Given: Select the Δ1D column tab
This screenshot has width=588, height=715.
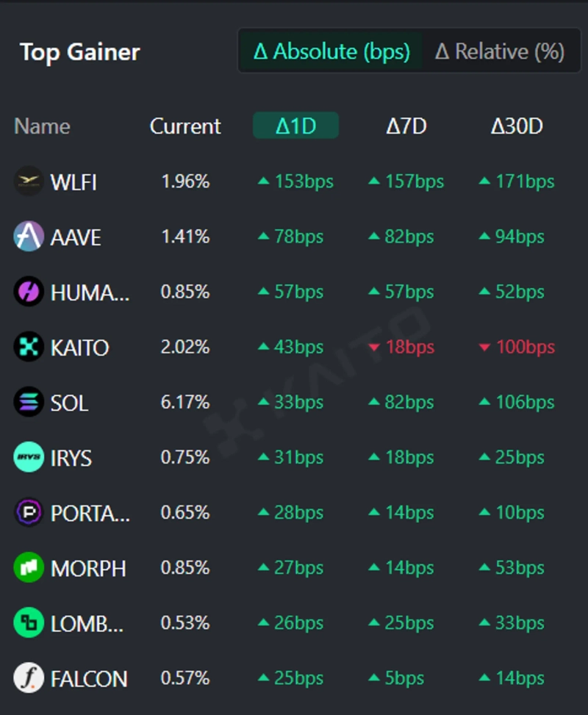Looking at the screenshot, I should (295, 126).
